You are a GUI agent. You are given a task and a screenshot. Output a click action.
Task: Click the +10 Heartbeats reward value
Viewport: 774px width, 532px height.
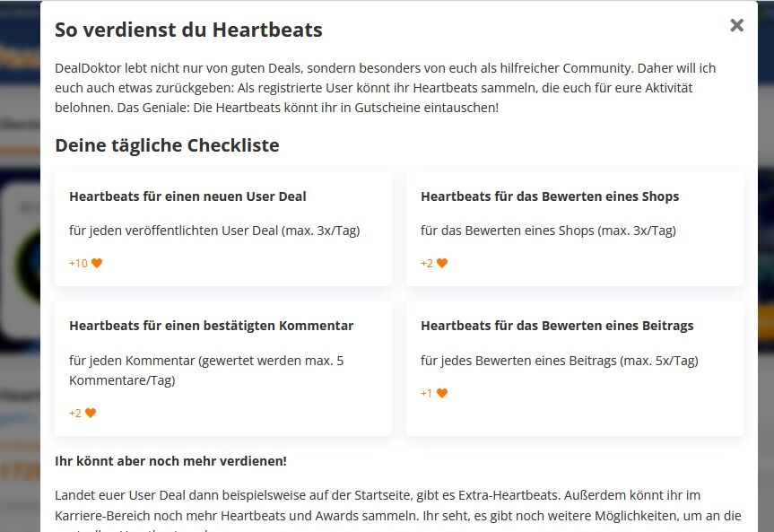[78, 263]
